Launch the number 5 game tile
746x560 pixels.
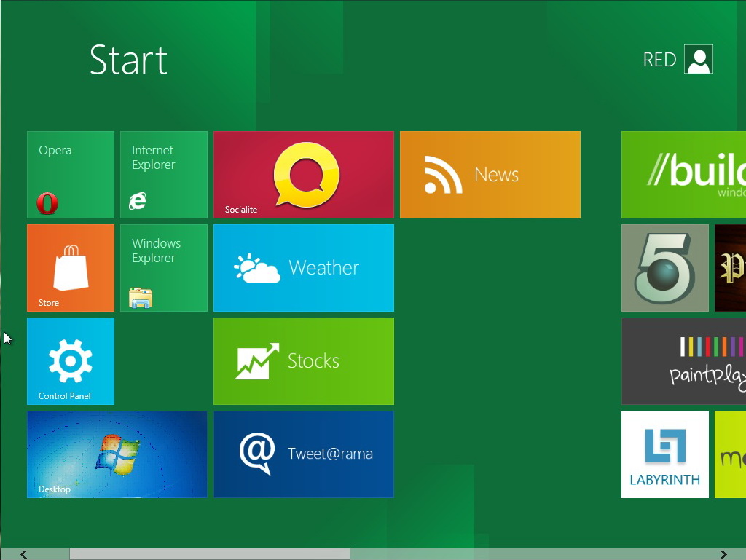coord(665,268)
